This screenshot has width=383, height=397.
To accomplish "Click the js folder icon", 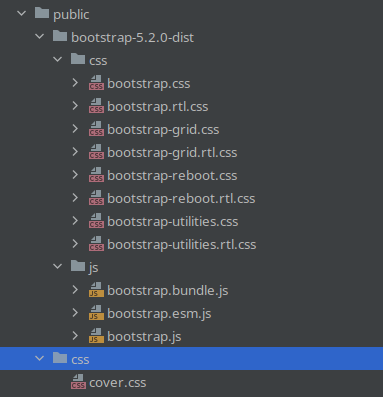I will pyautogui.click(x=78, y=266).
